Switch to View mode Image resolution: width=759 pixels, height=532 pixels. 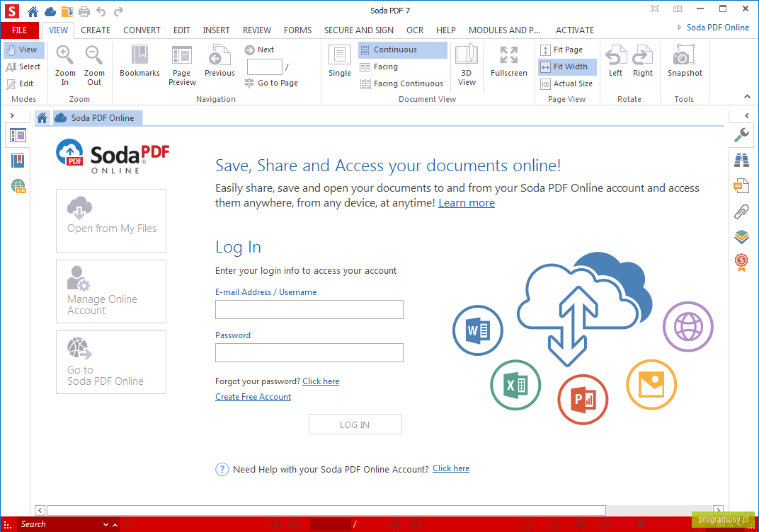coord(23,50)
